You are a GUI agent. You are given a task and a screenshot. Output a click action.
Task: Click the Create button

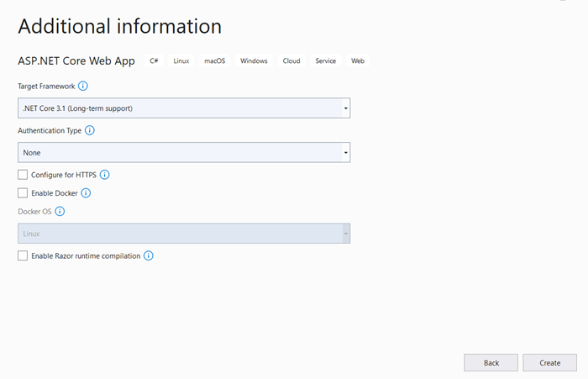549,363
